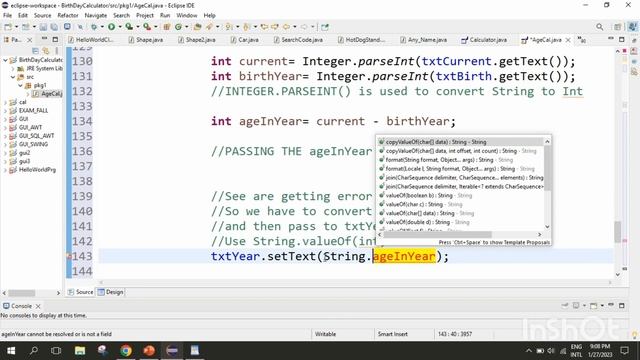Open the Window menu
This screenshot has width=640, height=360.
187,15
